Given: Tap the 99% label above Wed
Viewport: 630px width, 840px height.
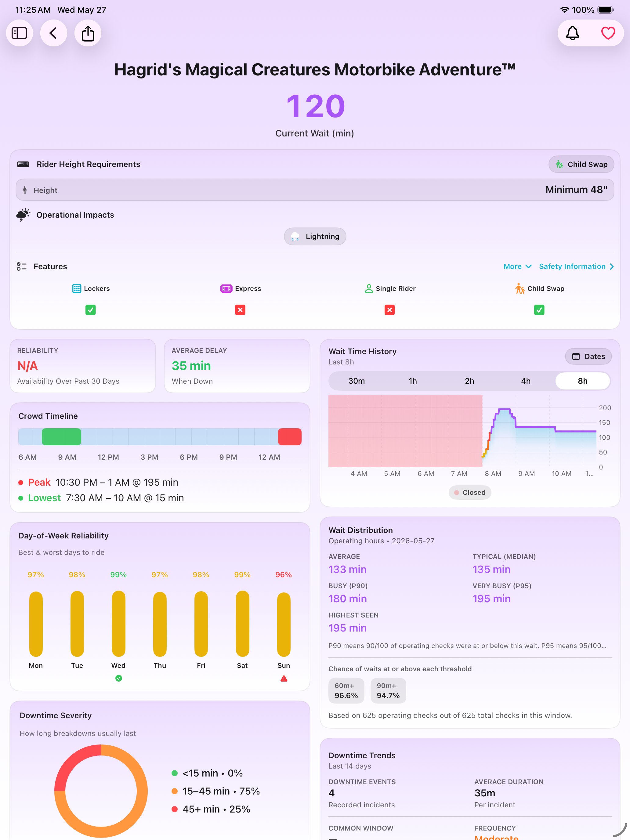Looking at the screenshot, I should (x=118, y=574).
